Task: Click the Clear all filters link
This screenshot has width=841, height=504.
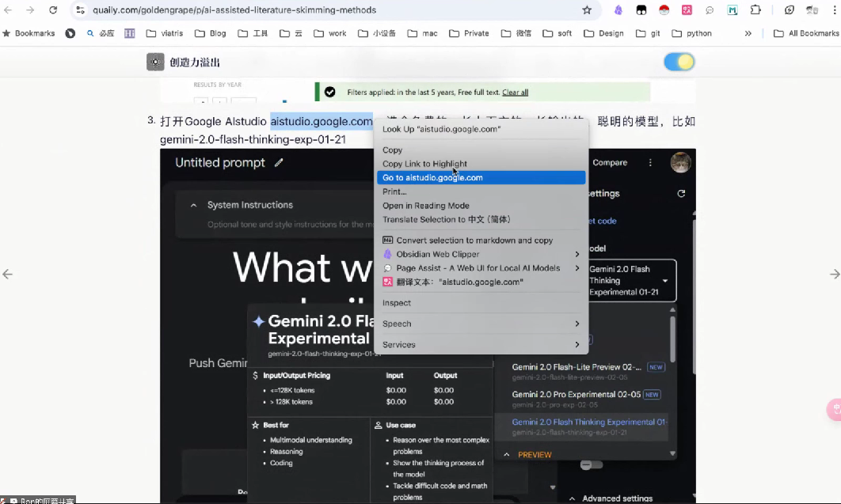Action: point(515,92)
